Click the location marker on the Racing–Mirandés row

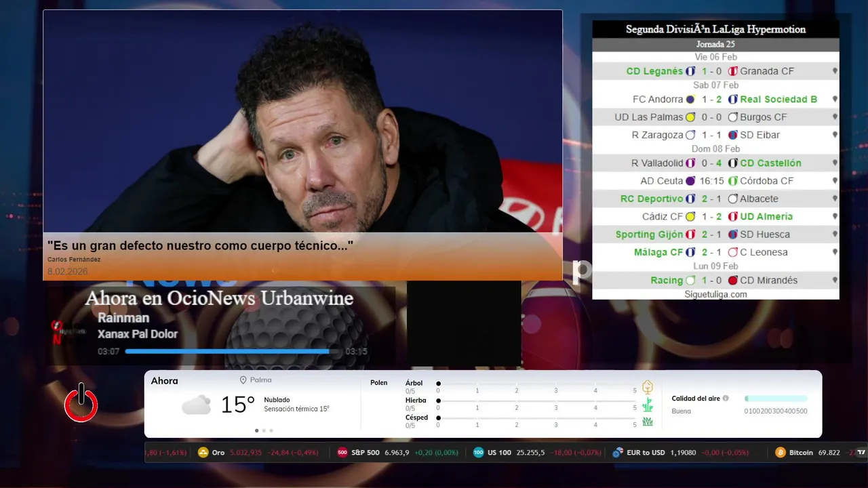835,281
